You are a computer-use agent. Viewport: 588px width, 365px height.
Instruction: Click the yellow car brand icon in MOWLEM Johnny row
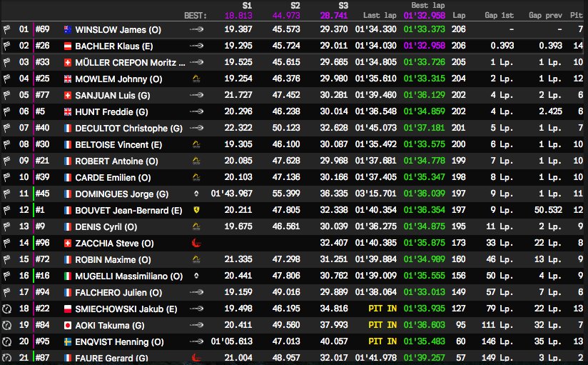196,79
